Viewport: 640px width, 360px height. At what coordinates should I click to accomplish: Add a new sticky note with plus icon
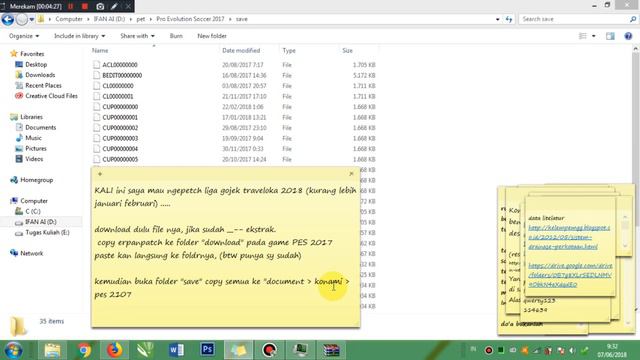coord(100,174)
